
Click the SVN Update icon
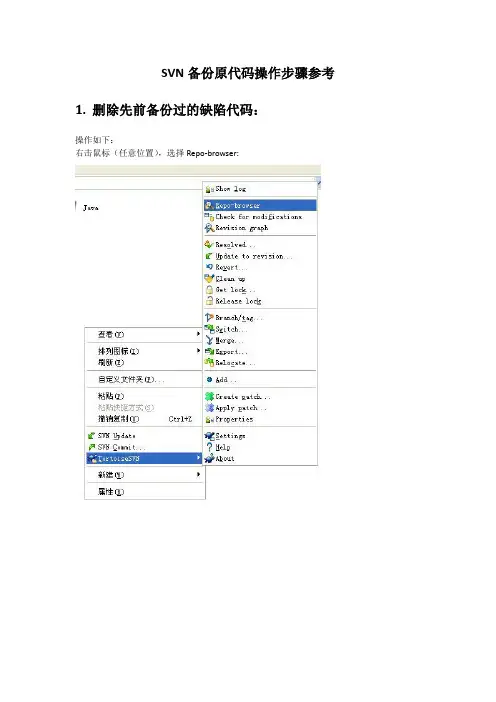point(92,436)
